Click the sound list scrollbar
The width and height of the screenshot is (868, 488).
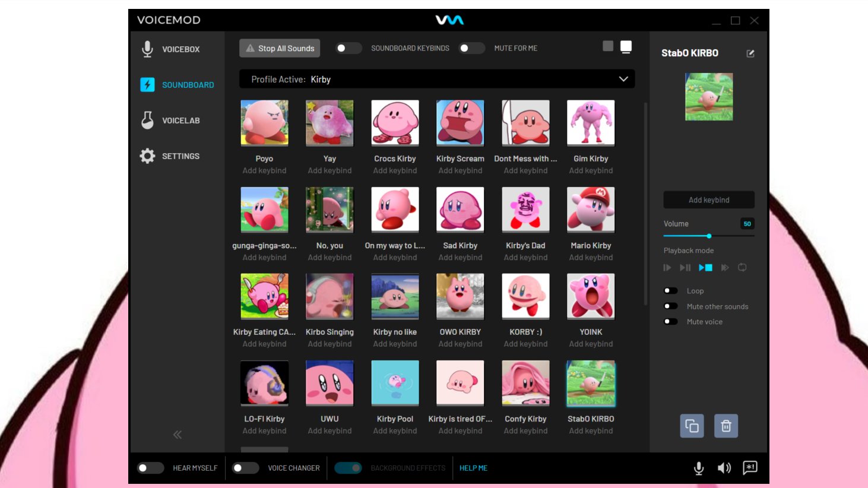pyautogui.click(x=645, y=205)
